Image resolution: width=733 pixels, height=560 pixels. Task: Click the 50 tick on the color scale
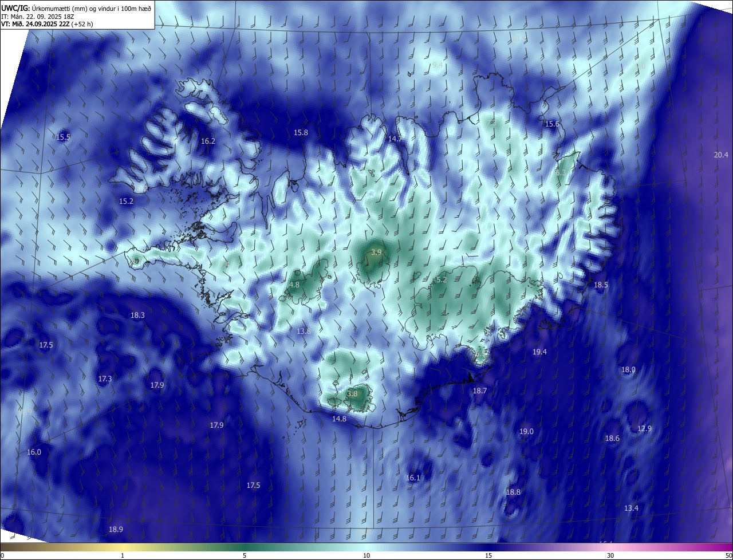pos(728,555)
